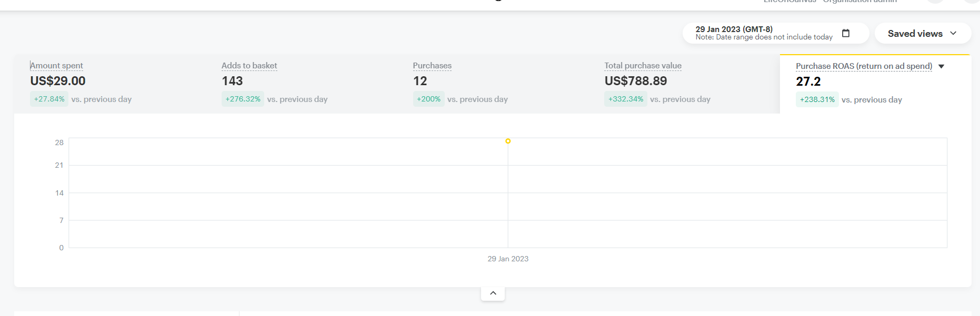Click the +27.84% change badge
Viewport: 980px width, 316px height.
pos(49,99)
